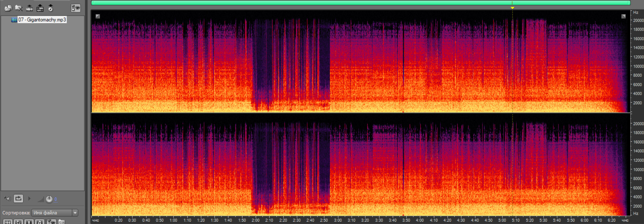Toggle show MIDI files music-note button
This screenshot has width=644, height=224.
point(40,222)
